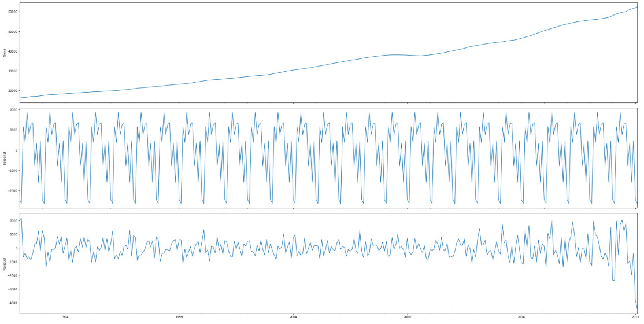Pick the 0 tick on Residual plot

click(16, 248)
